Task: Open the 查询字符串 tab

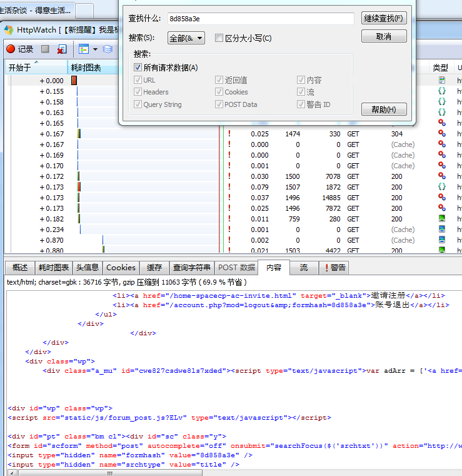Action: [x=192, y=268]
